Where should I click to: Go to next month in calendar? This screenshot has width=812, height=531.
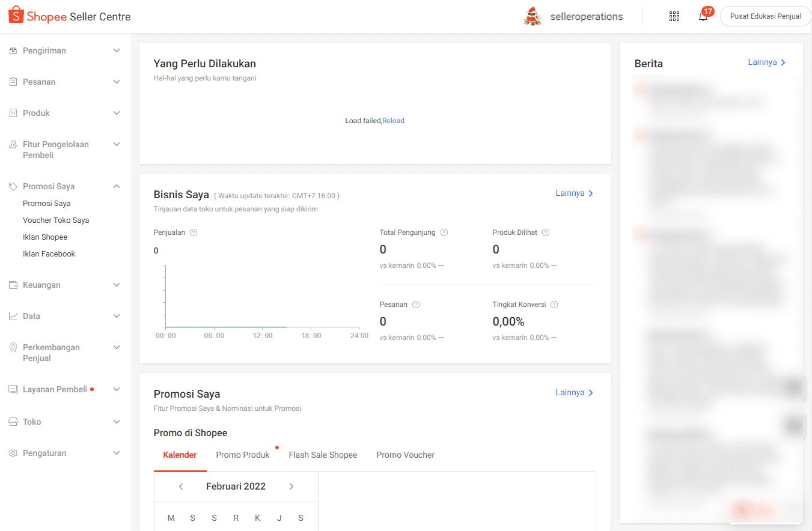(292, 487)
